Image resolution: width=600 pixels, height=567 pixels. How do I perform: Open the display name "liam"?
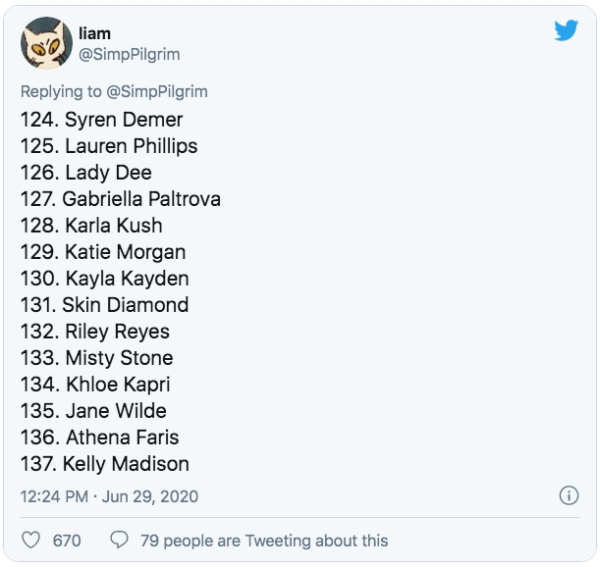pyautogui.click(x=94, y=33)
